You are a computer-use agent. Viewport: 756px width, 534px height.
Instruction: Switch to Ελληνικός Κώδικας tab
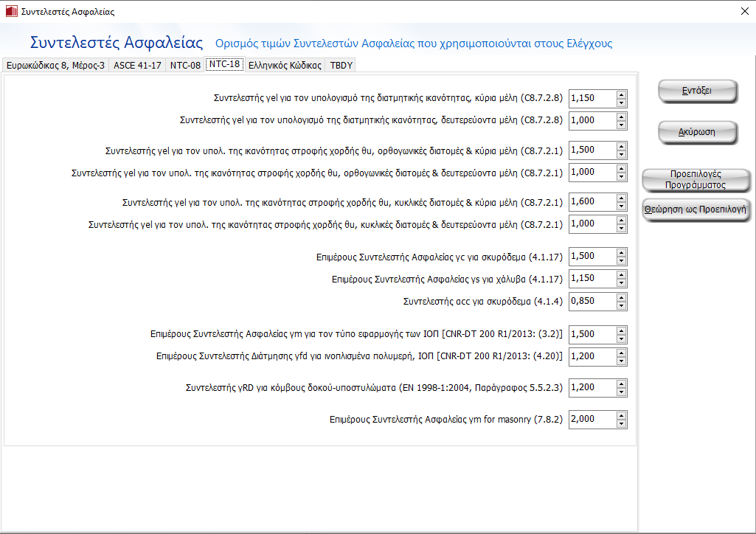(x=285, y=65)
